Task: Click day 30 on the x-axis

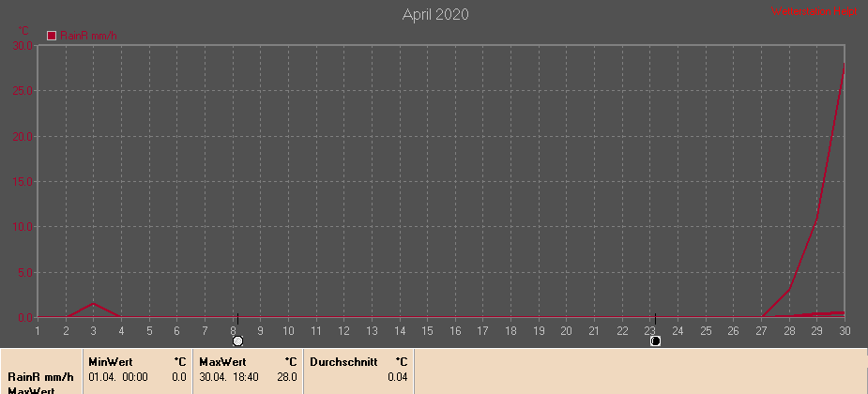Action: 845,331
